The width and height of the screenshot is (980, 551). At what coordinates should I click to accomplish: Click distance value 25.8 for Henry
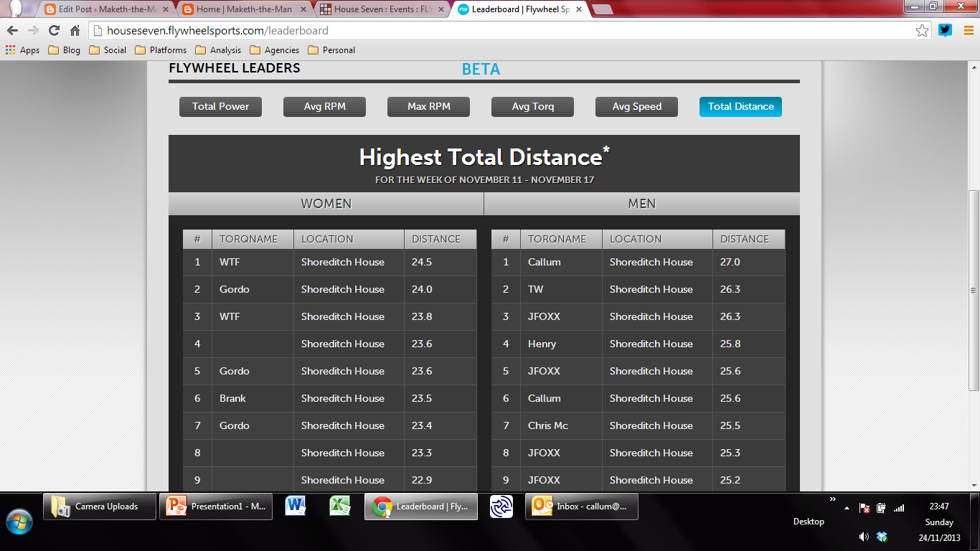tap(730, 344)
